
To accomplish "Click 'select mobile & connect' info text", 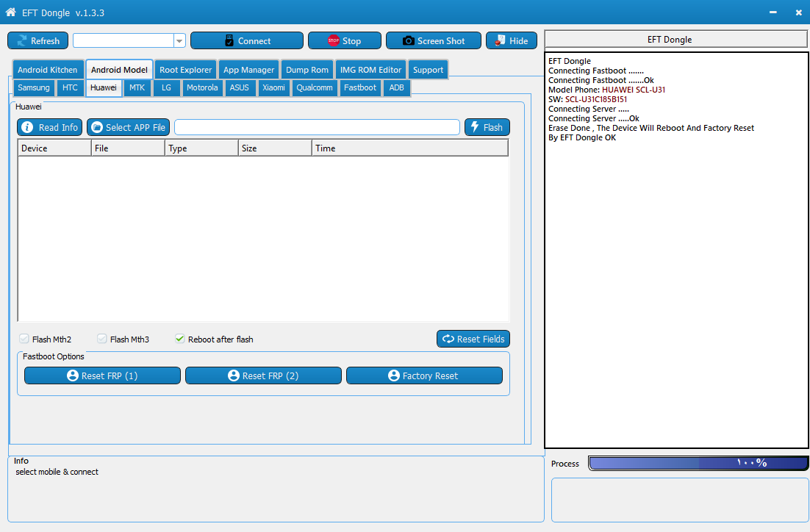I will pyautogui.click(x=57, y=472).
